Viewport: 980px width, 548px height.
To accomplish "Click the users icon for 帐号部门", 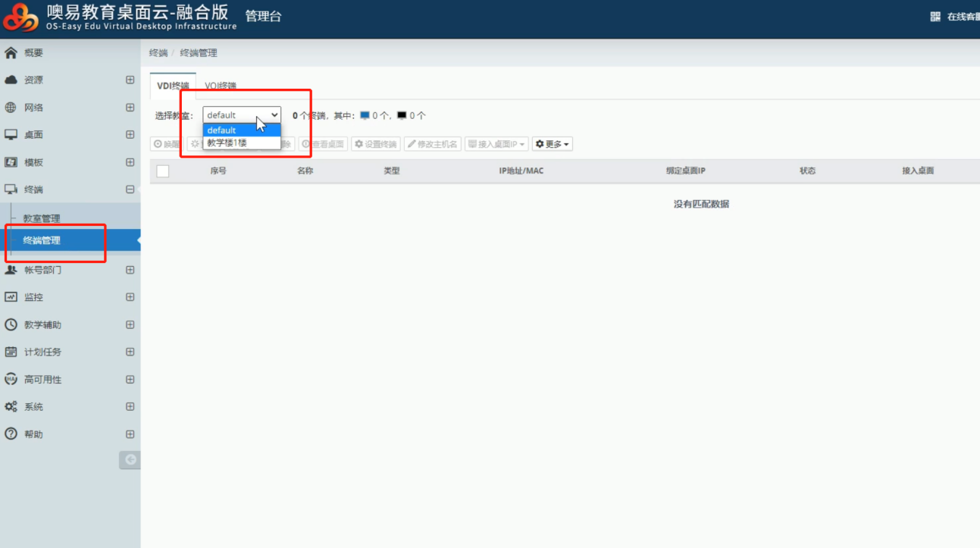I will pyautogui.click(x=11, y=270).
